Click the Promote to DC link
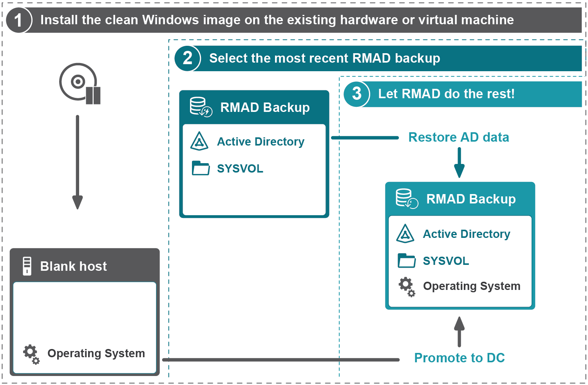588x385 pixels. [459, 358]
